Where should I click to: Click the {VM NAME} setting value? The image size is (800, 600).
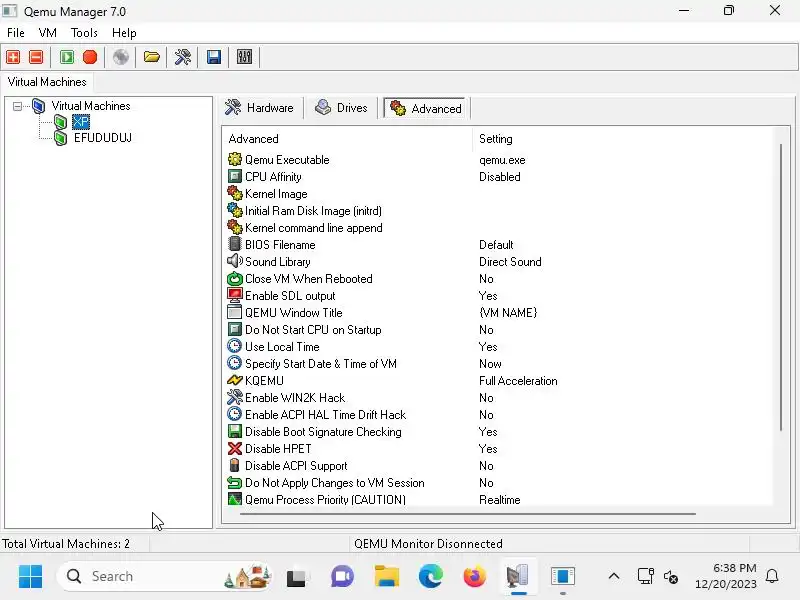(508, 313)
